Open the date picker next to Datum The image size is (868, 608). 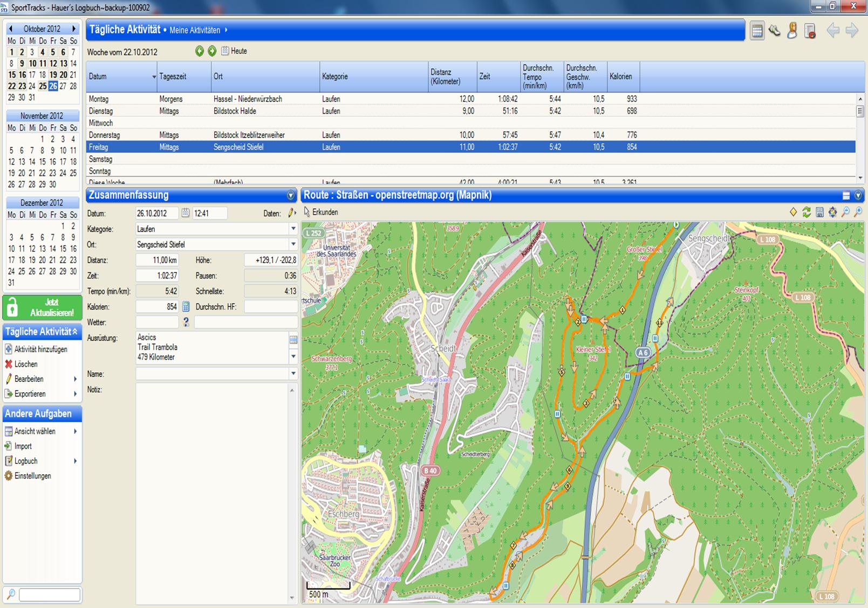(x=185, y=213)
